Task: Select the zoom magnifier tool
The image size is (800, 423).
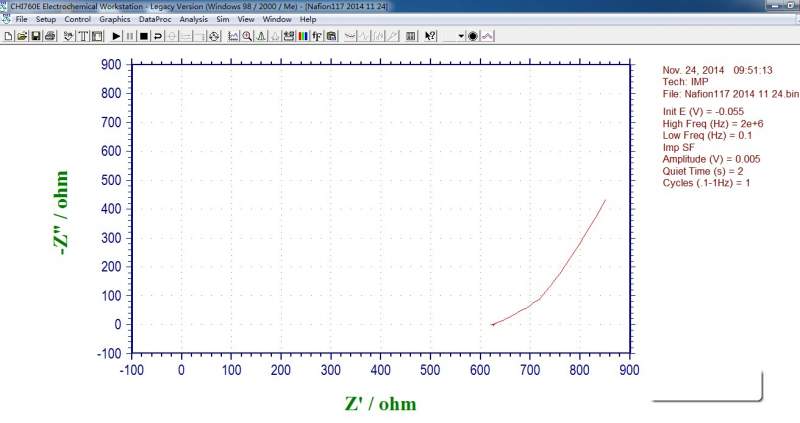Action: 247,36
